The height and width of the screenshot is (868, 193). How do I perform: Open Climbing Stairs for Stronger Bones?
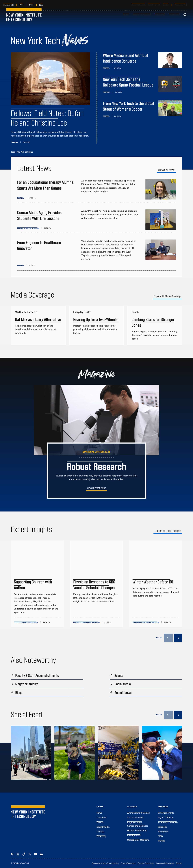click(x=153, y=322)
